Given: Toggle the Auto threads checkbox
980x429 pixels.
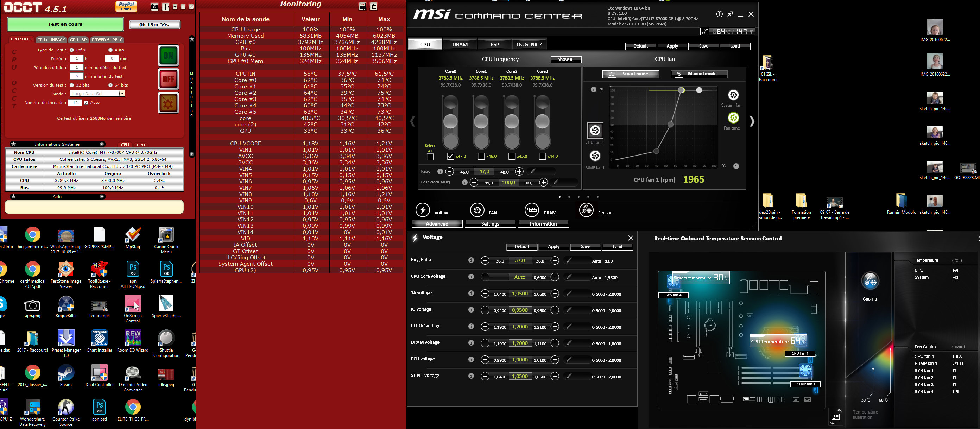Looking at the screenshot, I should click(x=86, y=103).
